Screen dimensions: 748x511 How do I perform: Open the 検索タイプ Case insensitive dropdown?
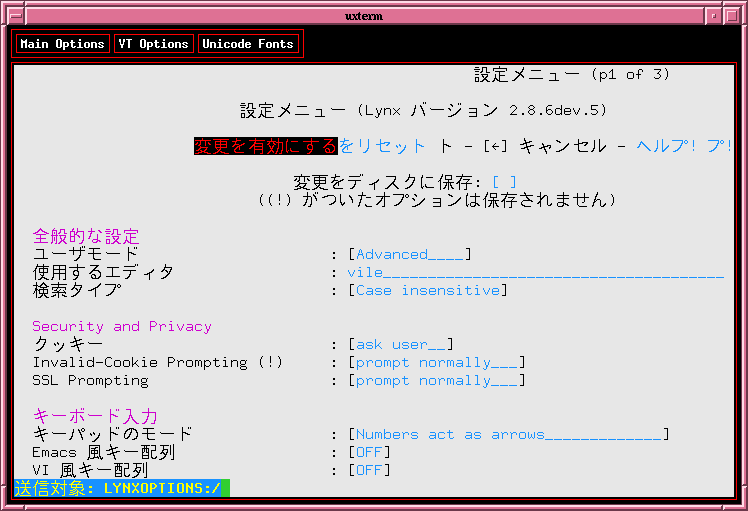427,290
